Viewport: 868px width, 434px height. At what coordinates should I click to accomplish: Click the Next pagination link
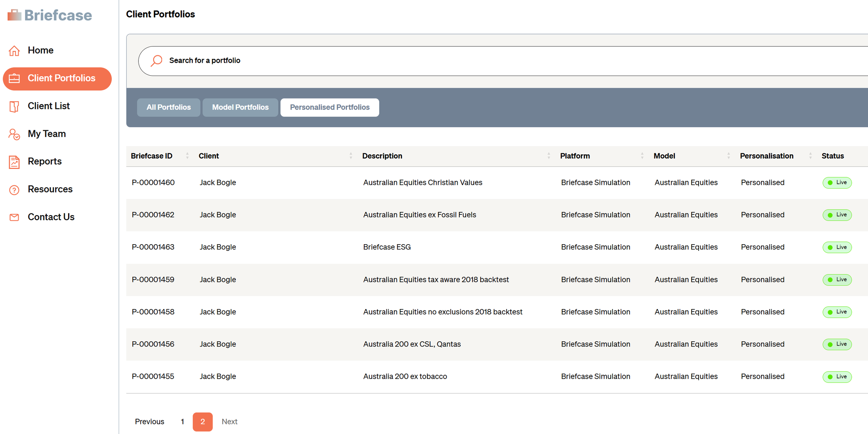pyautogui.click(x=229, y=422)
